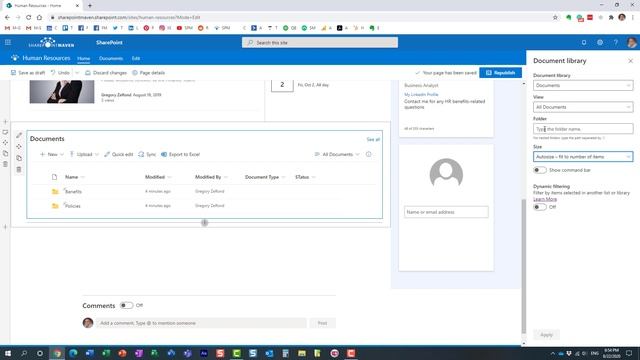Click Human Resources site title
Image resolution: width=640 pixels, height=360 pixels.
[x=46, y=58]
